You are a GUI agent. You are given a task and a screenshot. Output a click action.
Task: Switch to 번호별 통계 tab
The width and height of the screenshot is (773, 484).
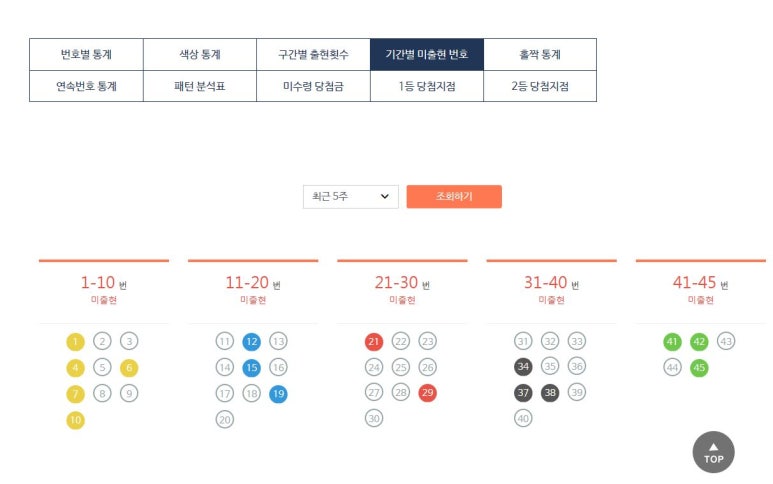point(86,55)
